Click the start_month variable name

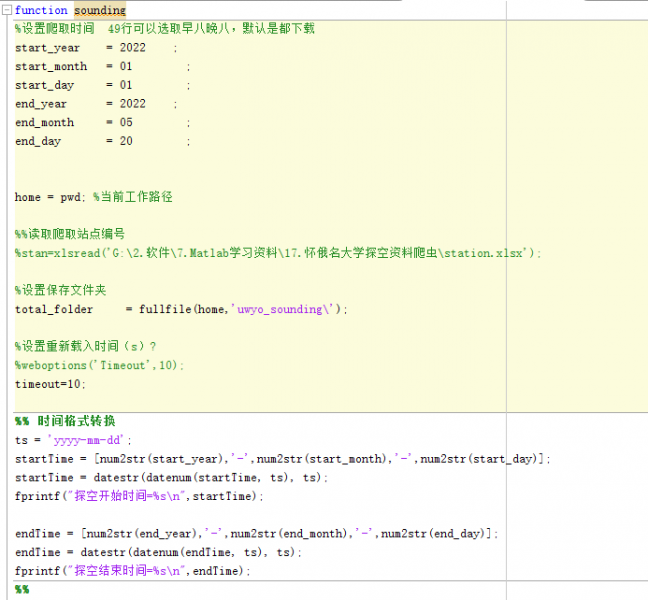[44, 67]
